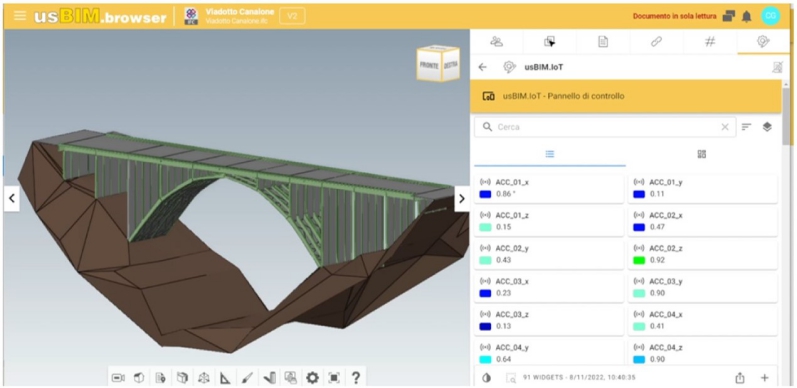Viewport: 797px width, 388px height.
Task: Select the ACC_01_x sensor widget
Action: click(549, 189)
